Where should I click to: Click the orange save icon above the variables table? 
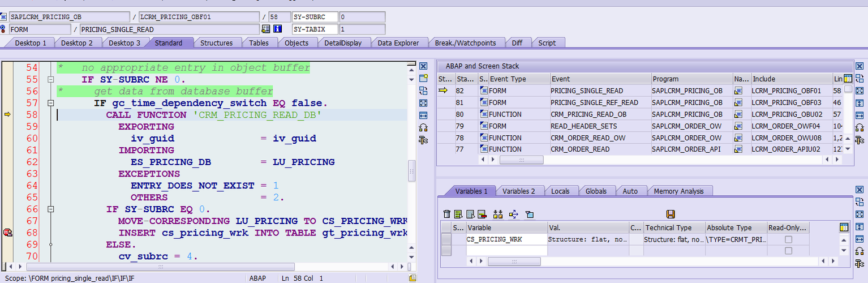point(671,214)
